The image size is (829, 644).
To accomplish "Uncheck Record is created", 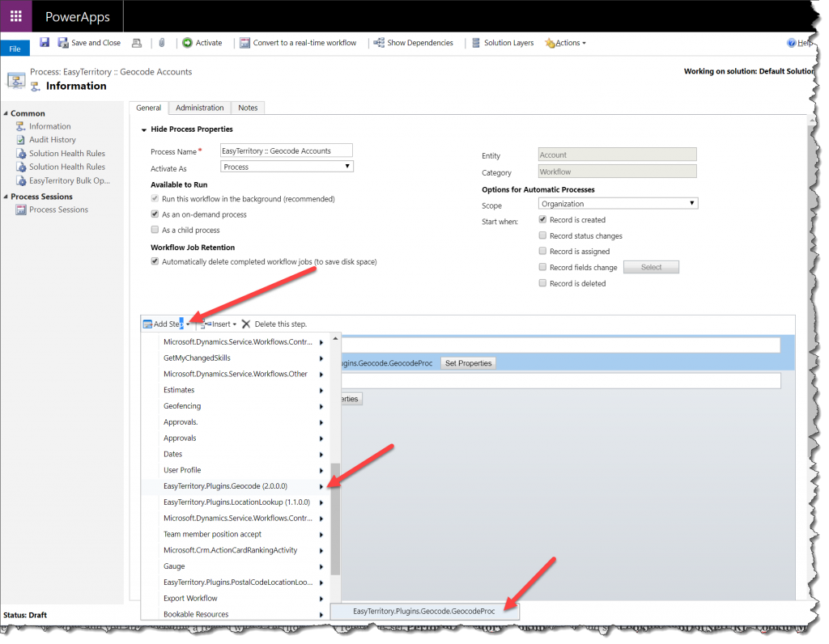I will click(x=542, y=219).
